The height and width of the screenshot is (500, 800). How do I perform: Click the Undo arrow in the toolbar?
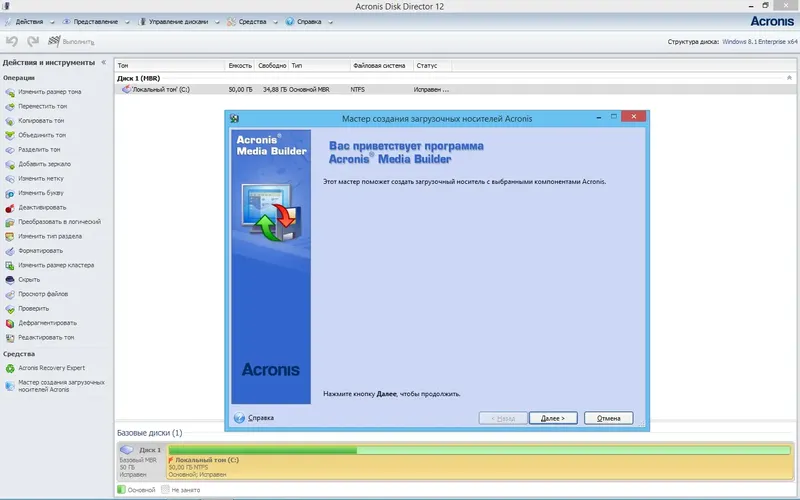tap(12, 41)
